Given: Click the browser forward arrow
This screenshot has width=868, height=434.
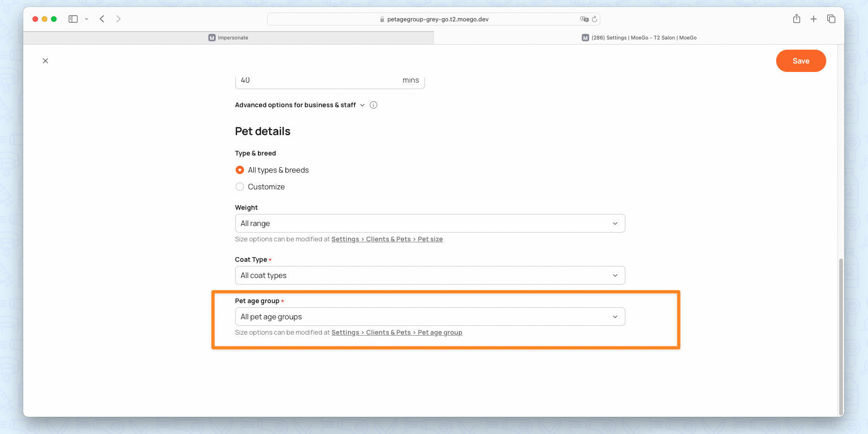Looking at the screenshot, I should point(118,19).
